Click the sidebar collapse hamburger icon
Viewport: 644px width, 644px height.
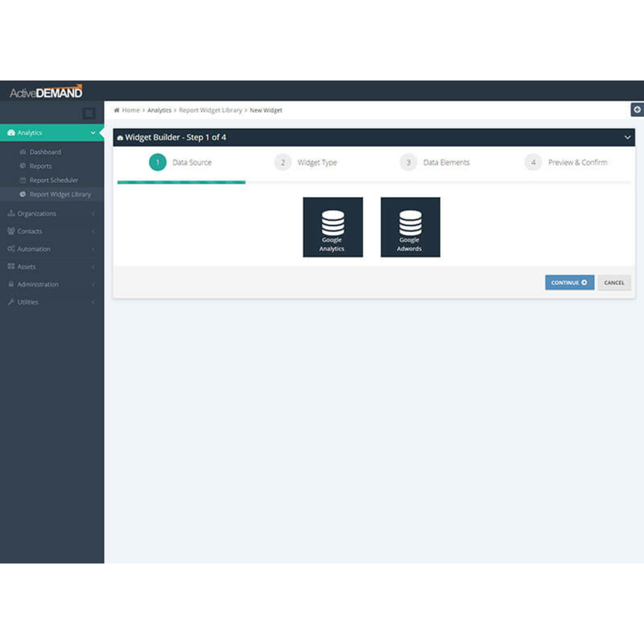pos(89,113)
